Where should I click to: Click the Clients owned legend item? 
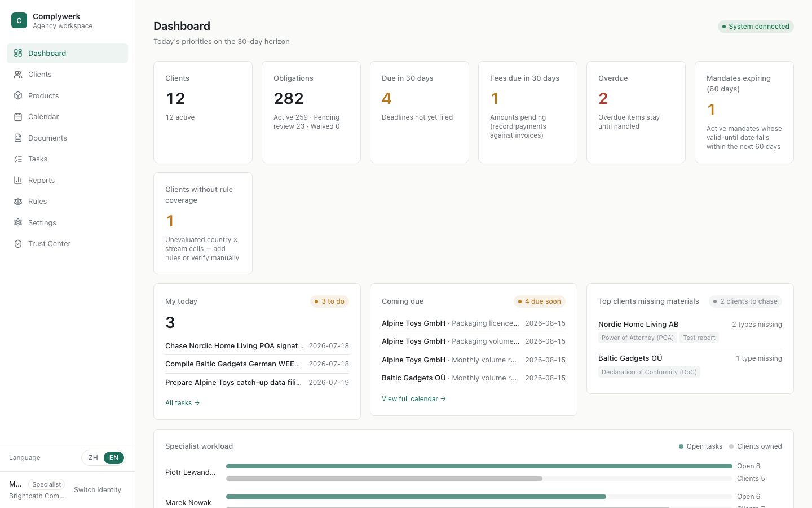pyautogui.click(x=756, y=446)
